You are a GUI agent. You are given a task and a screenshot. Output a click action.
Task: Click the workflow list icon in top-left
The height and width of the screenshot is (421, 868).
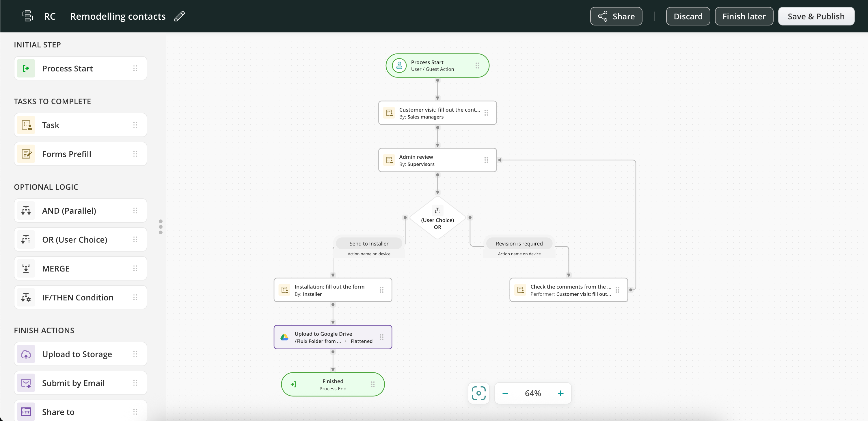(27, 16)
